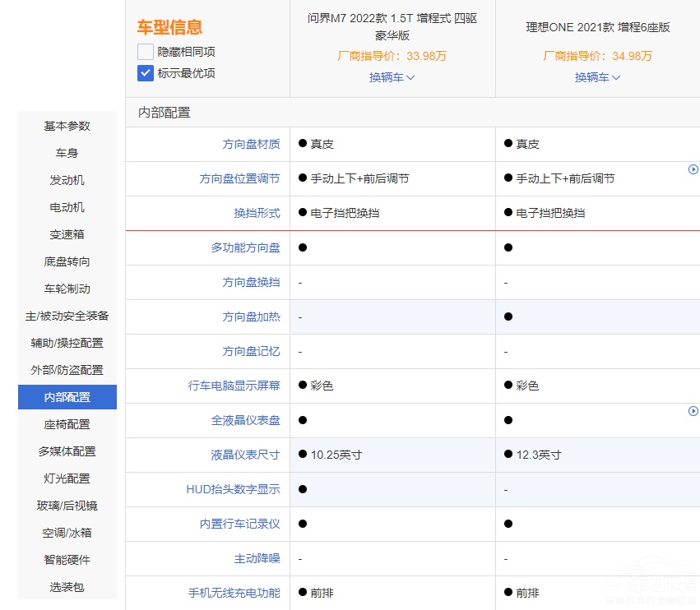Open 手机无线充电功能 parameter link
700x610 pixels.
tap(234, 593)
